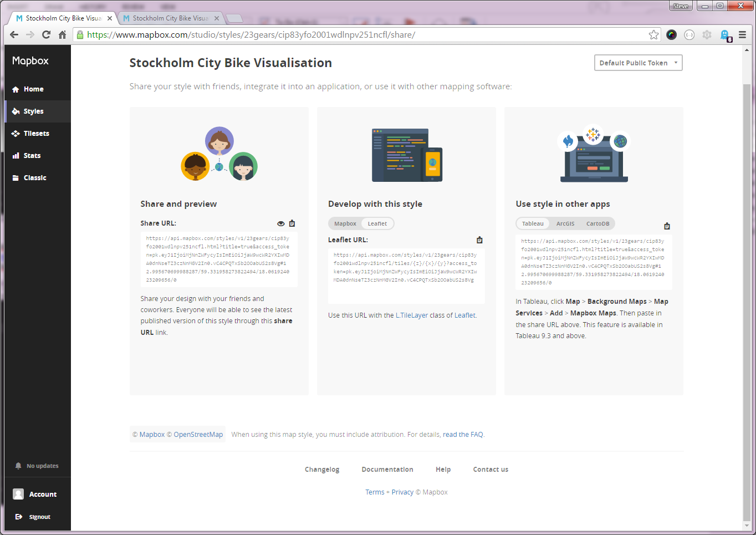This screenshot has height=535, width=756.
Task: Copy the Leaflet URL to clipboard
Action: [x=479, y=240]
